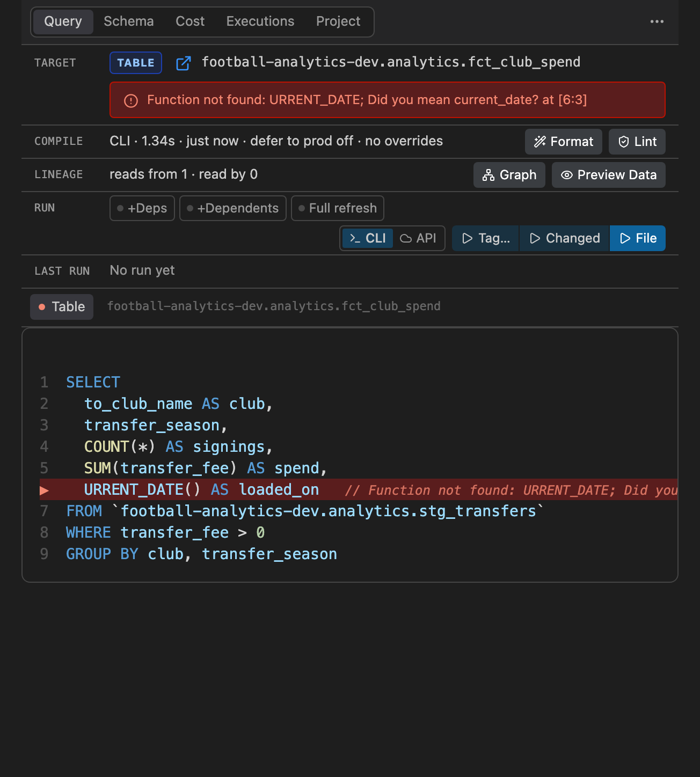This screenshot has width=700, height=777.
Task: Click the GROUP BY clause on line 9
Action: pyautogui.click(x=201, y=554)
